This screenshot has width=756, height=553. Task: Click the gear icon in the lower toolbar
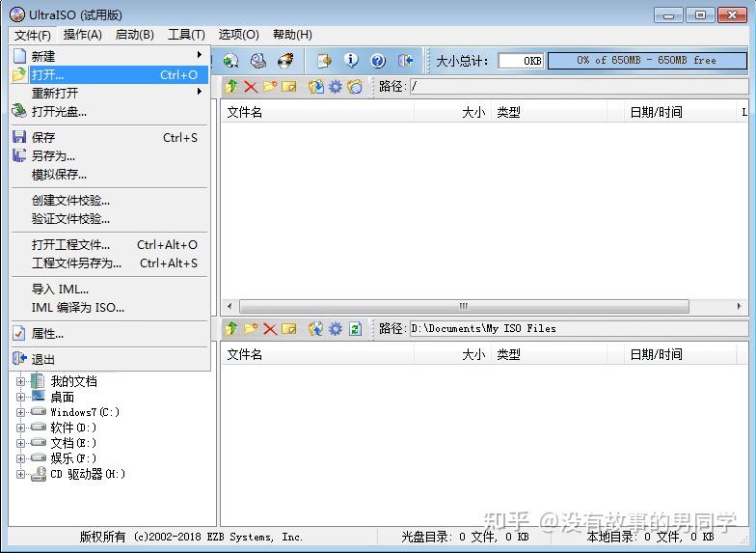click(336, 328)
